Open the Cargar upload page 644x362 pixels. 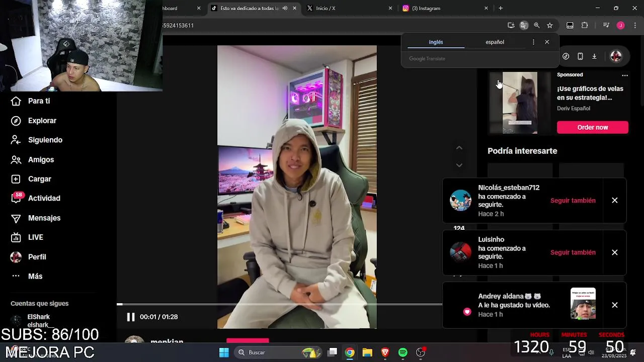[x=31, y=179]
